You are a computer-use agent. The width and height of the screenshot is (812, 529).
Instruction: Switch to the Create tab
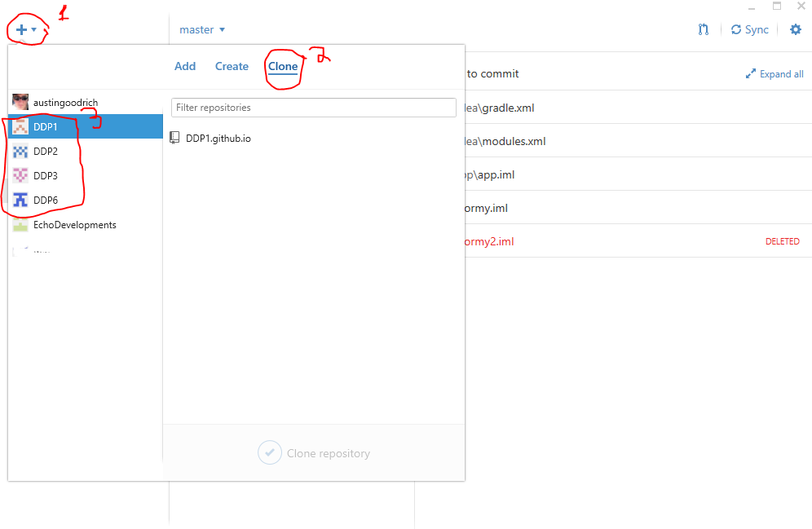coord(232,67)
